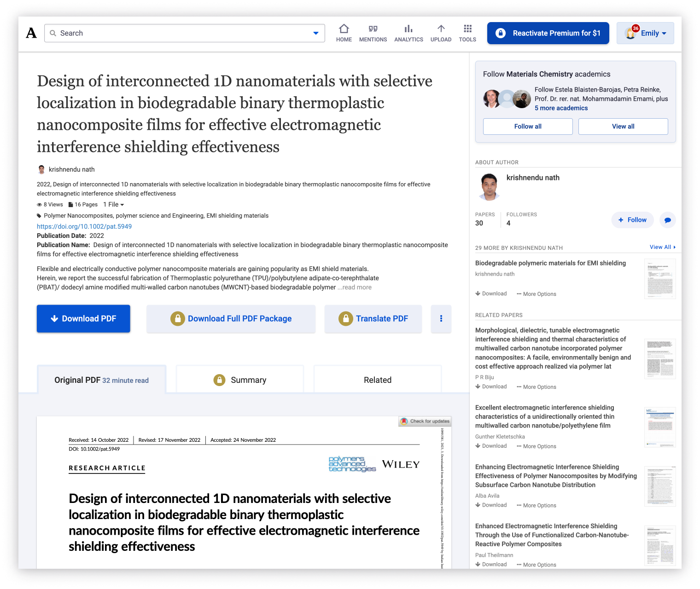Screen dimensions: 700x589
Task: Click the Upload arrow icon
Action: (x=441, y=29)
